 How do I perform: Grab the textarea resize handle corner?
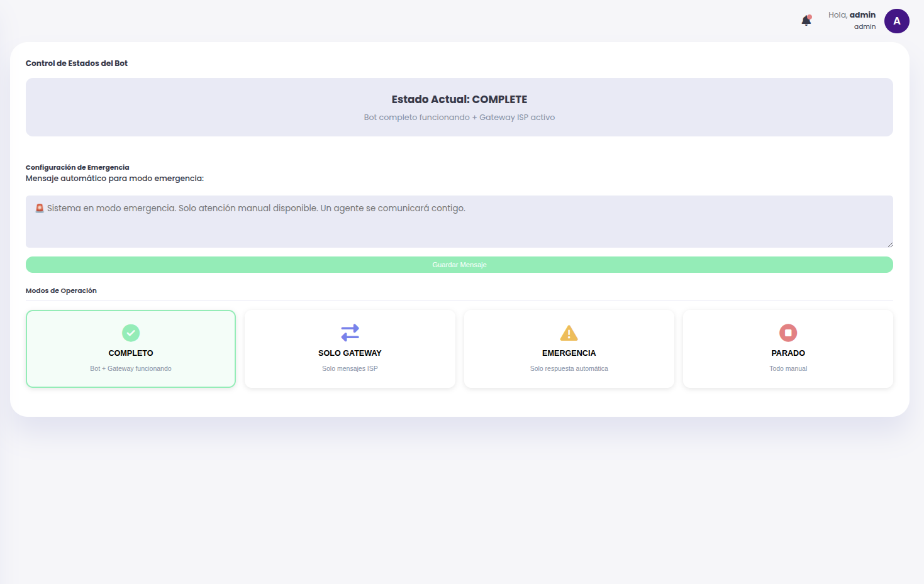point(889,245)
